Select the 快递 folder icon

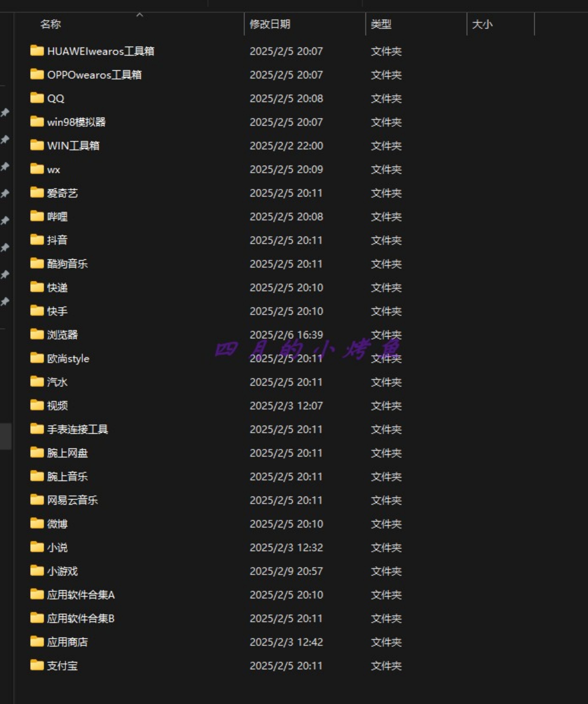[37, 287]
